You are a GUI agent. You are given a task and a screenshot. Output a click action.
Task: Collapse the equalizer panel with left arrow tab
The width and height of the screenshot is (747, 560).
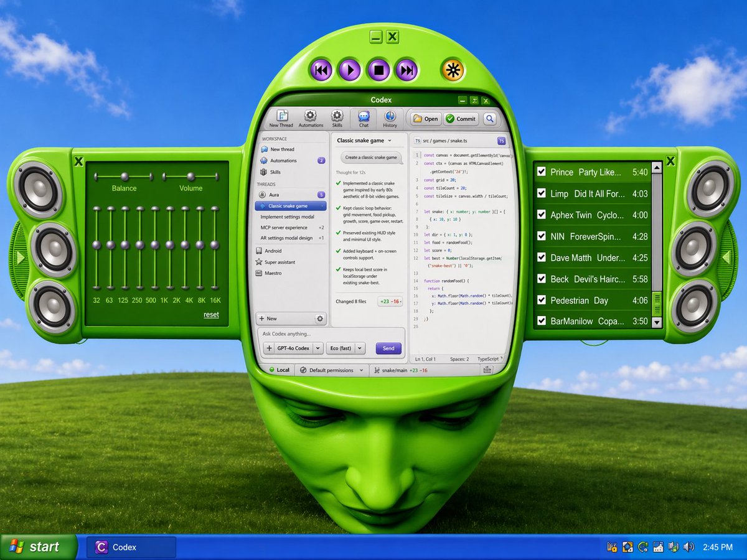point(20,257)
